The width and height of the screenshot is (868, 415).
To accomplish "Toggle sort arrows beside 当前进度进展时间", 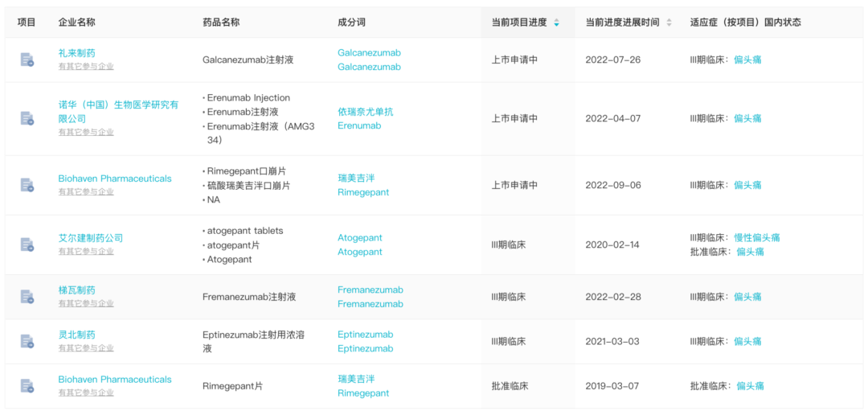I will click(669, 23).
